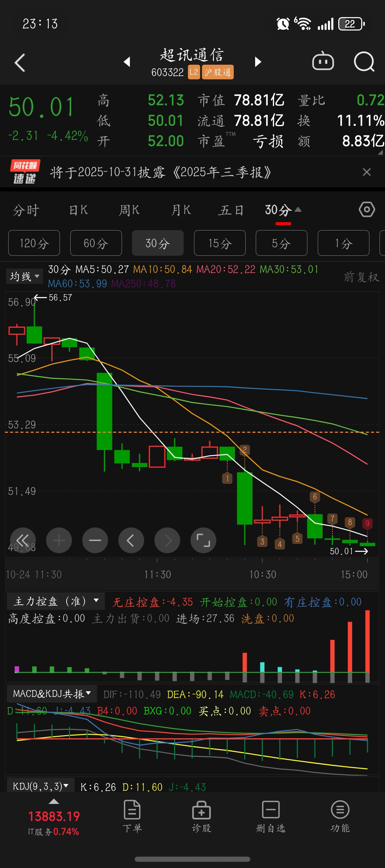Tap nine-turn marker 1 on chart
385x868 pixels.
(x=227, y=479)
